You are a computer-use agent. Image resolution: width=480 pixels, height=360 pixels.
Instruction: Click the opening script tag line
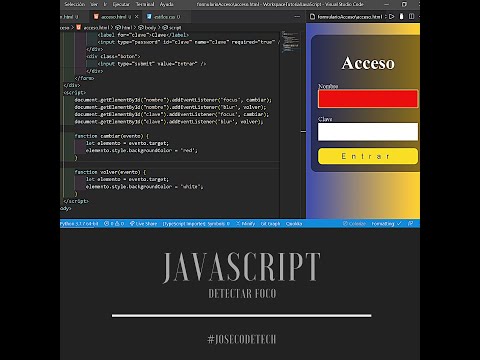(75, 93)
